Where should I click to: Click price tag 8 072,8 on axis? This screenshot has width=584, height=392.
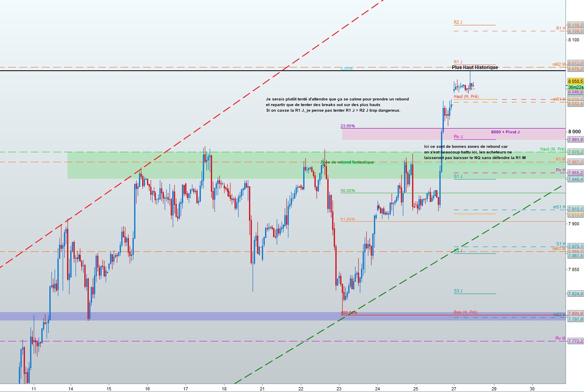pos(575,63)
